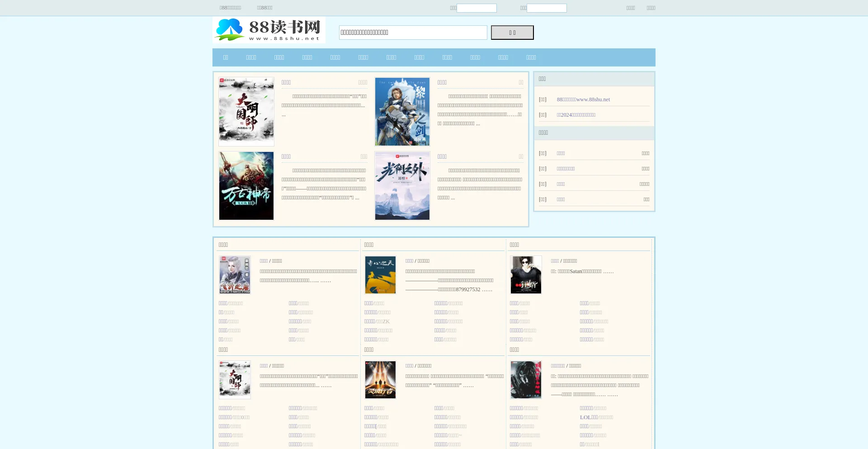Viewport: 868px width, 449px height.
Task: Open the 万古神帝 book cover
Action: [x=246, y=185]
